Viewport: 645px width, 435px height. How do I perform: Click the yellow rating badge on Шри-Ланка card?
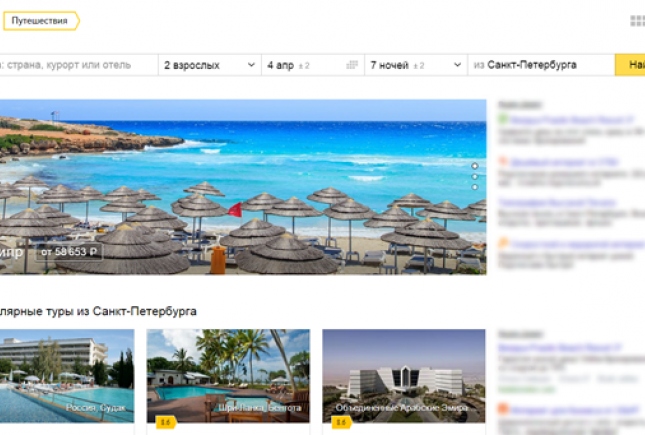pyautogui.click(x=166, y=422)
